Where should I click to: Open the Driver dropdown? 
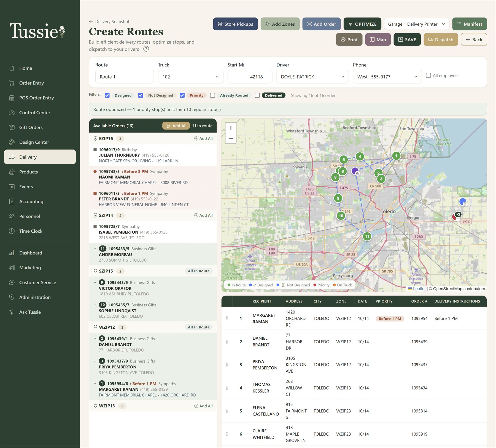312,77
